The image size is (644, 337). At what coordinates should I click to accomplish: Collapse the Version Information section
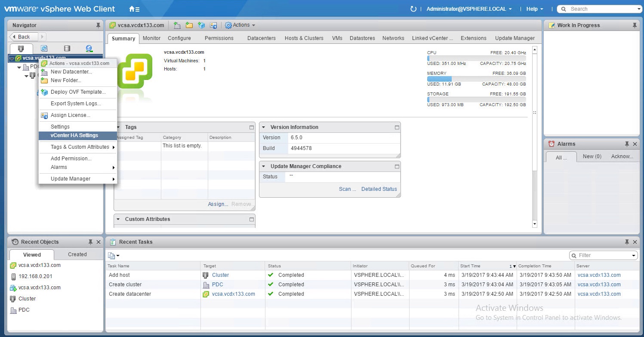(x=264, y=127)
